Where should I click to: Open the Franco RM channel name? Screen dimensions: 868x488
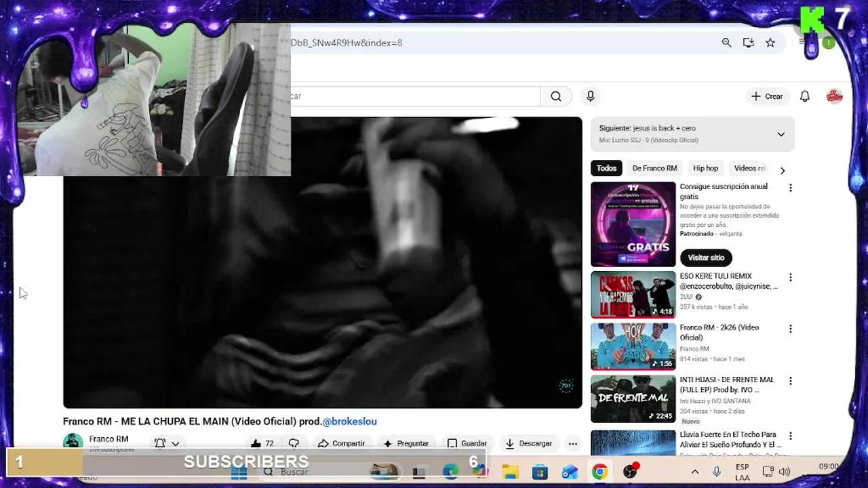tap(108, 439)
